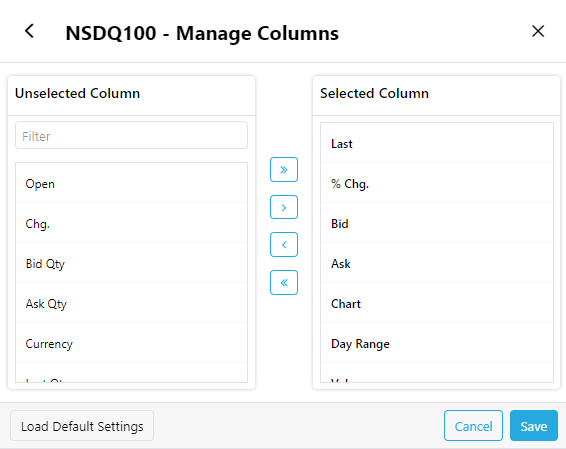Click Load Default Settings button
The width and height of the screenshot is (566, 449).
[82, 426]
